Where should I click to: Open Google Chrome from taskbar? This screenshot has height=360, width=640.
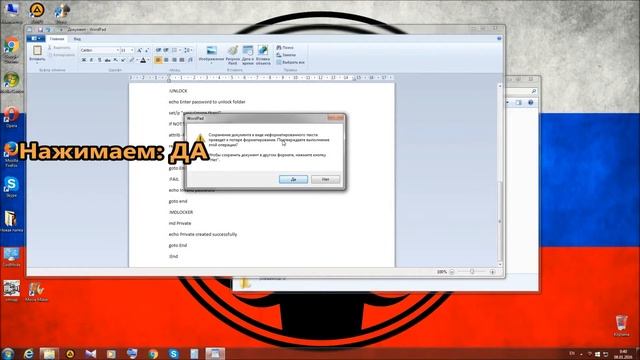[153, 353]
